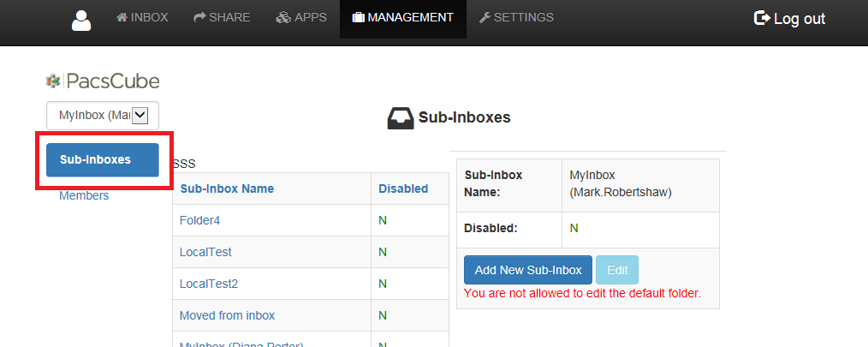Sort by Disabled column header
The height and width of the screenshot is (347, 868).
tap(403, 188)
